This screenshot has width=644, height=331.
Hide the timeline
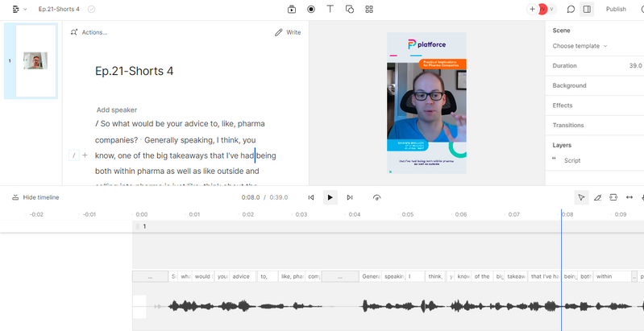[35, 197]
